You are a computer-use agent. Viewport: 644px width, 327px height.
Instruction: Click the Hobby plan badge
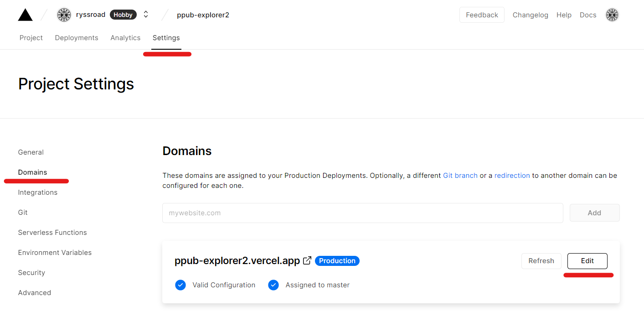[123, 15]
